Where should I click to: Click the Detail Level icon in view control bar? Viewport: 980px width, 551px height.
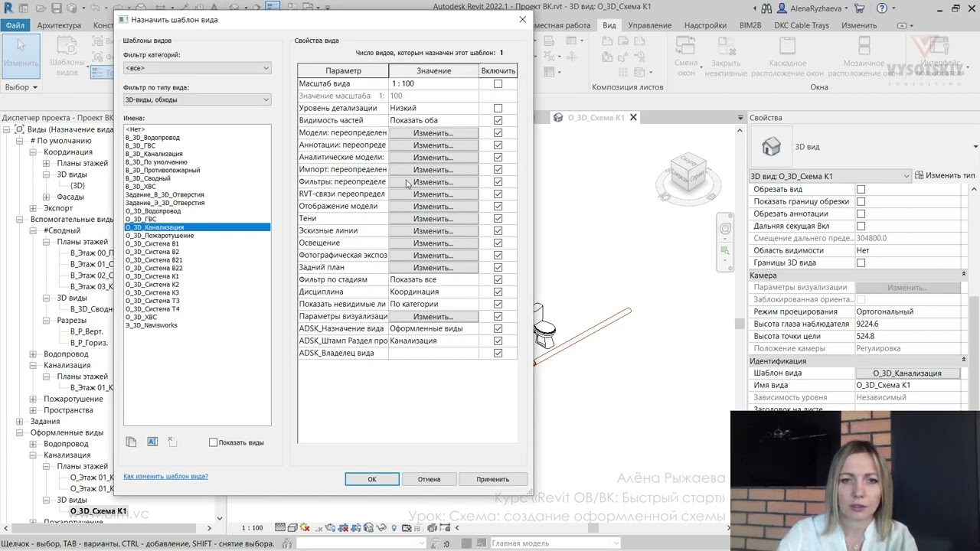point(279,528)
